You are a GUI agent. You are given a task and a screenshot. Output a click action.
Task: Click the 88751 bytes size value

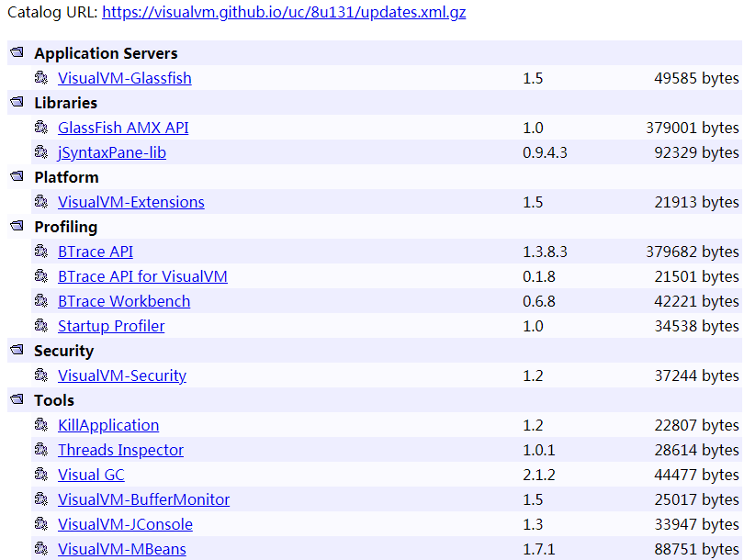pyautogui.click(x=696, y=549)
